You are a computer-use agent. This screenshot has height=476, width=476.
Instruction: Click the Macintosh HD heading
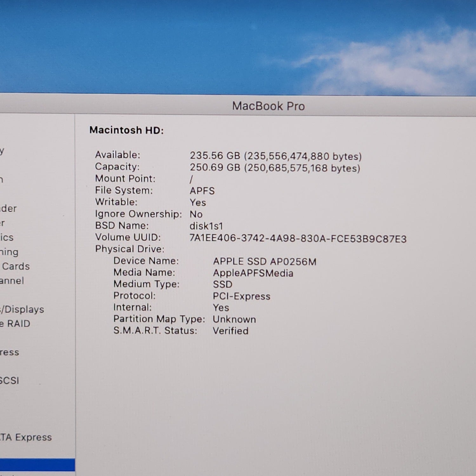coord(126,130)
